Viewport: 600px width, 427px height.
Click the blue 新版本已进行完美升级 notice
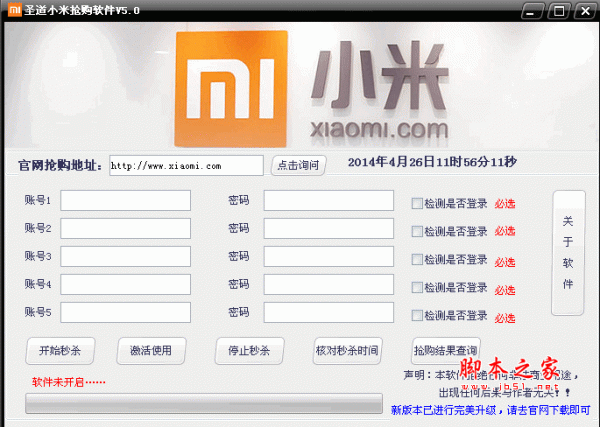(x=490, y=410)
